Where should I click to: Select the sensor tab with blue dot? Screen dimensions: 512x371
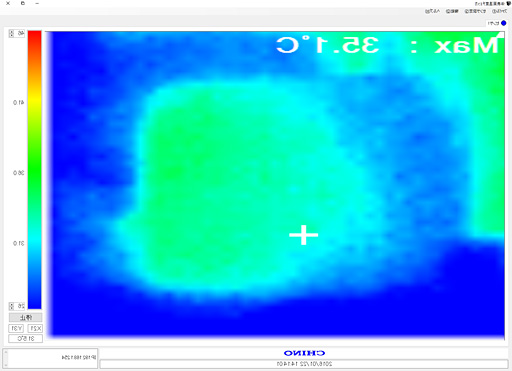[x=497, y=23]
